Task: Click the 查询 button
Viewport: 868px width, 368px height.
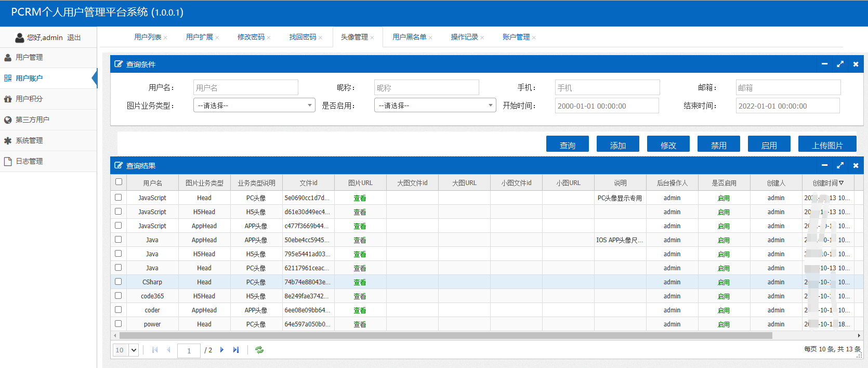Action: 567,145
